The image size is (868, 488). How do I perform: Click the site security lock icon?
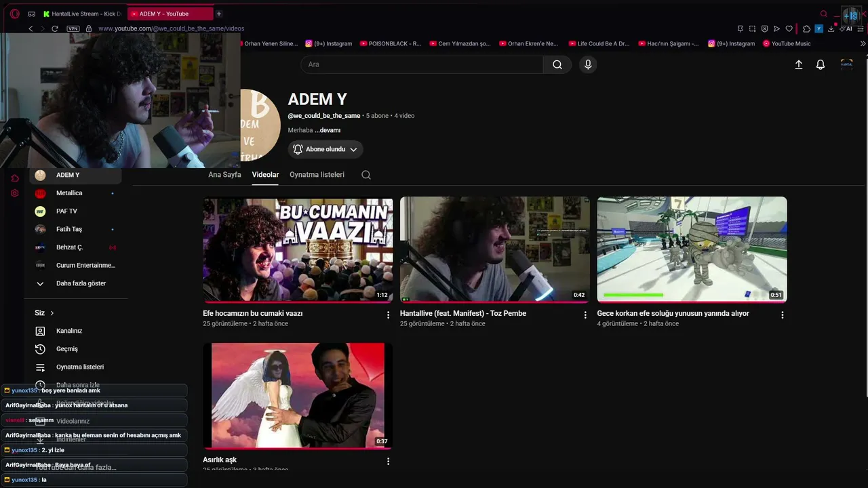(89, 28)
